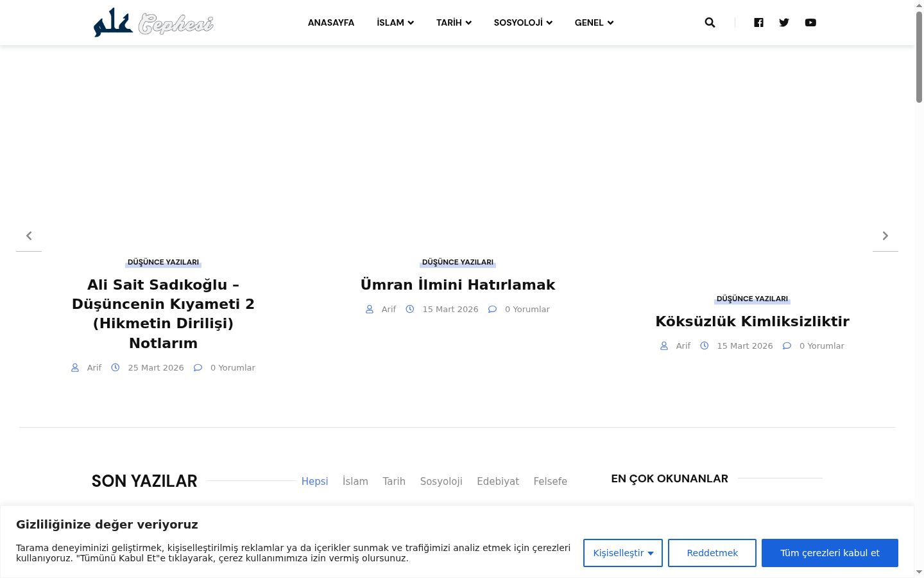Image resolution: width=924 pixels, height=578 pixels.
Task: Open article Ümran İlmini Hatırlamak
Action: [458, 285]
